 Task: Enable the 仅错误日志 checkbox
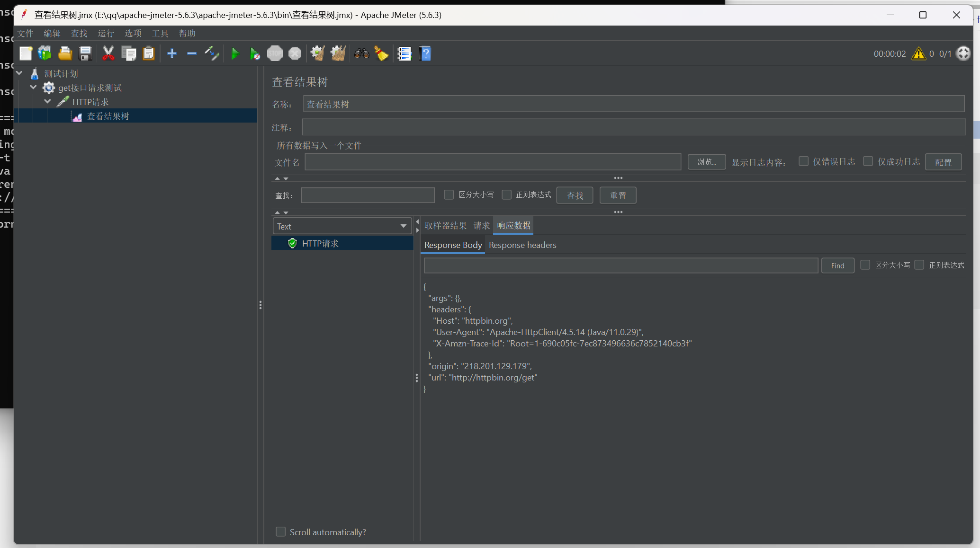pyautogui.click(x=803, y=161)
